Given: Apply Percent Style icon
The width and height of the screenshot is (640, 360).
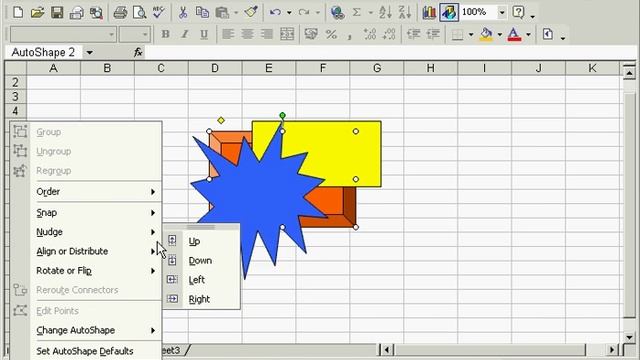Looking at the screenshot, I should [x=331, y=34].
